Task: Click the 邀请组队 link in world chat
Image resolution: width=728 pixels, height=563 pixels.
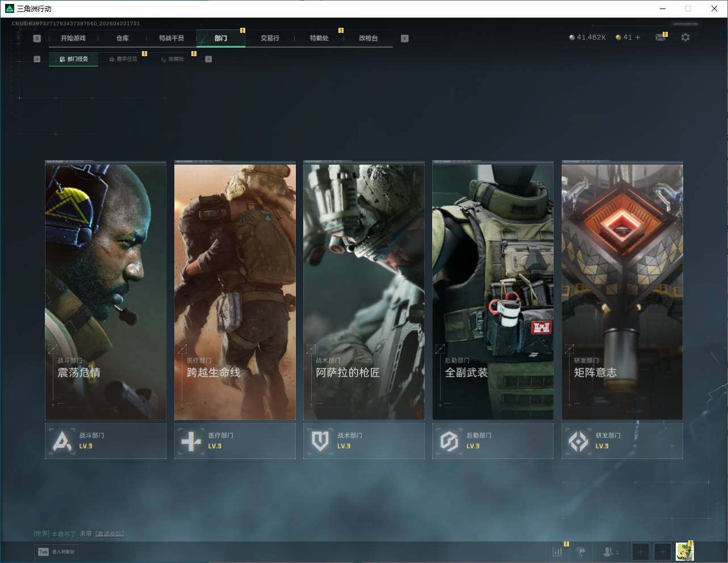Action: coord(110,533)
